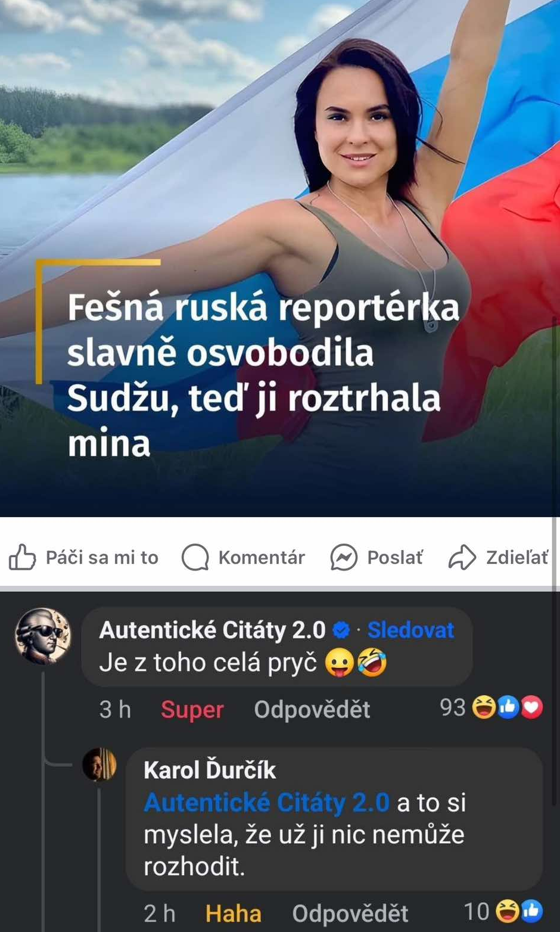Follow the page via Sledovat link
The image size is (560, 932).
coord(410,630)
